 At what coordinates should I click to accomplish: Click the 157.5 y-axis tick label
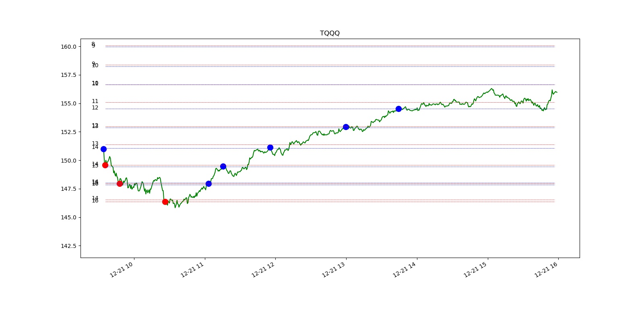(x=68, y=75)
